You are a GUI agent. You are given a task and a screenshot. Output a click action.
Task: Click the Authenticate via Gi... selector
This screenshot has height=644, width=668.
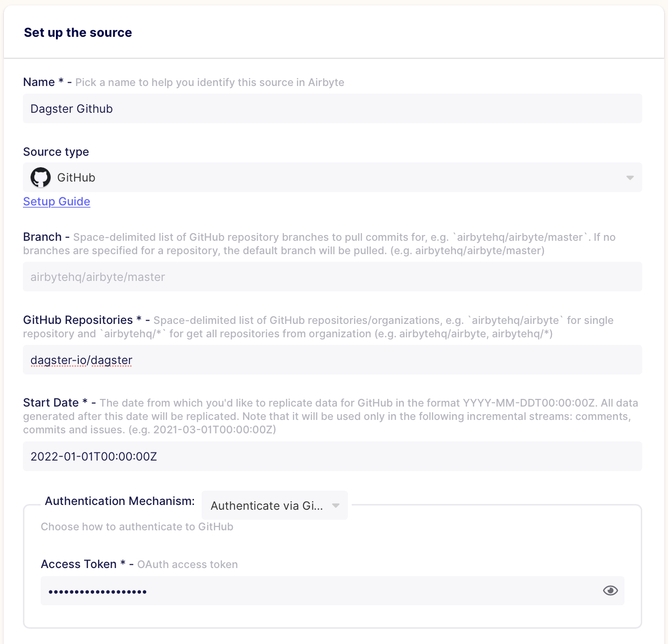point(268,505)
